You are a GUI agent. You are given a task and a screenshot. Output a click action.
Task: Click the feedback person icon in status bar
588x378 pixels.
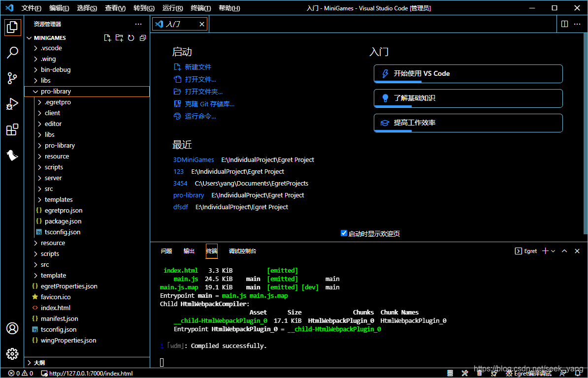(563, 373)
